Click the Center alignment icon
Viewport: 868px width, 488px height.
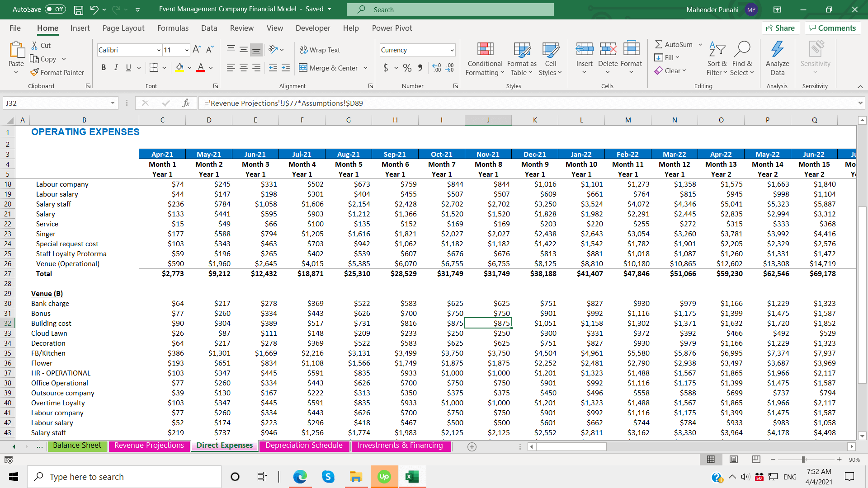243,68
